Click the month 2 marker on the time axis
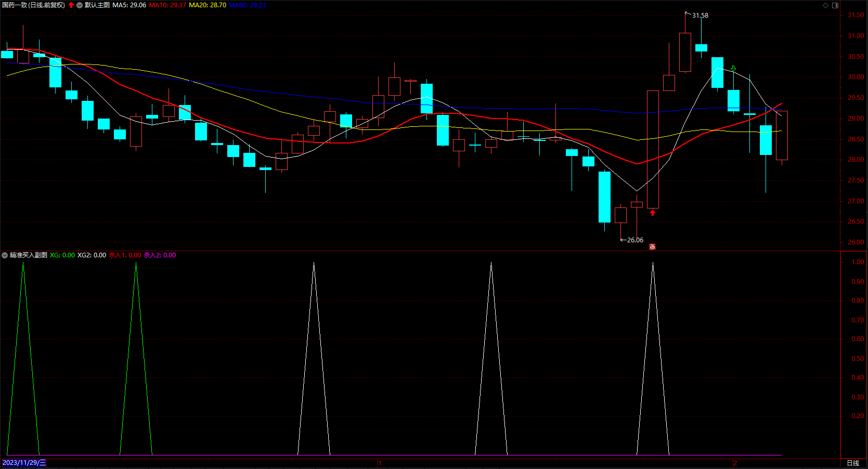The width and height of the screenshot is (868, 469). click(735, 463)
